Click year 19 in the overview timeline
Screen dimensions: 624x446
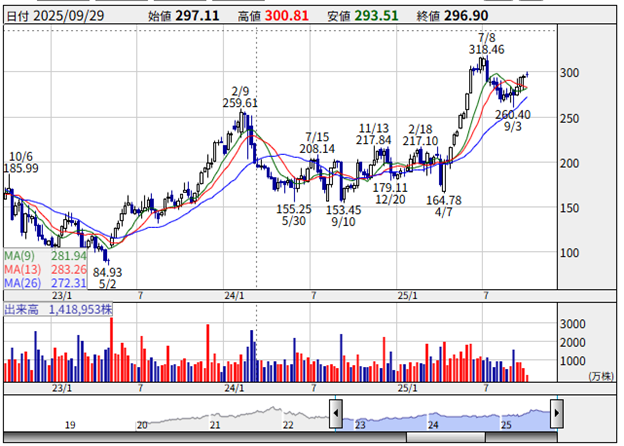70,425
